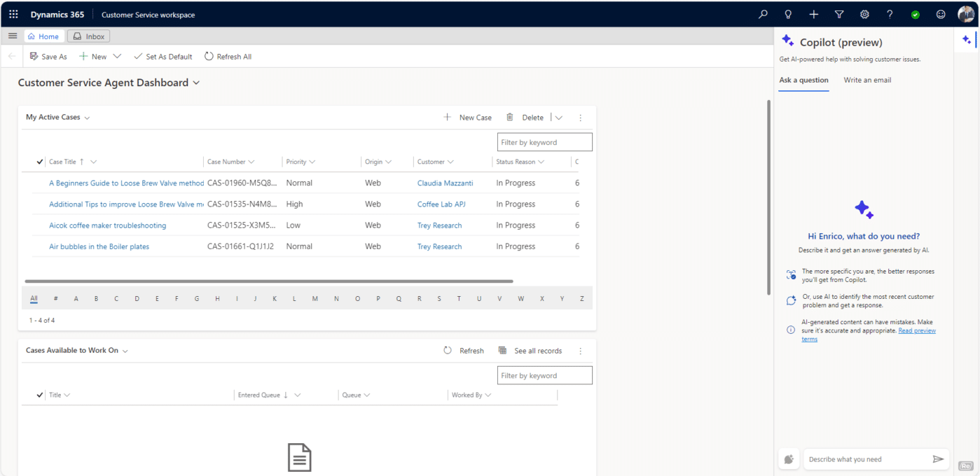980x476 pixels.
Task: Open the app launcher waffle icon
Action: (x=13, y=14)
